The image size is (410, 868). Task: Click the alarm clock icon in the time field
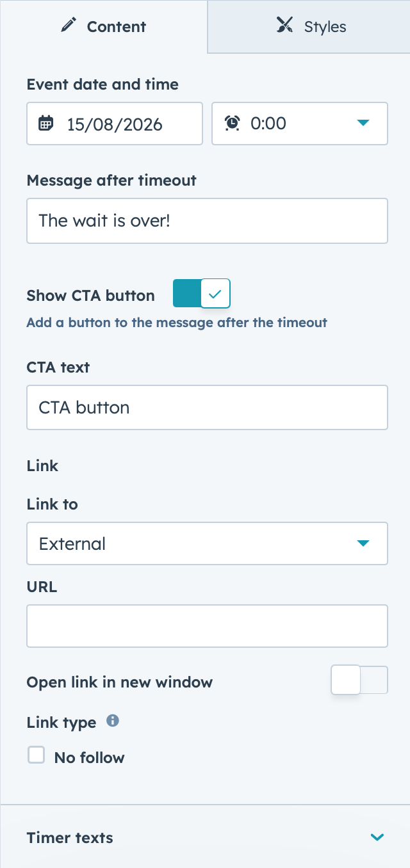point(233,123)
